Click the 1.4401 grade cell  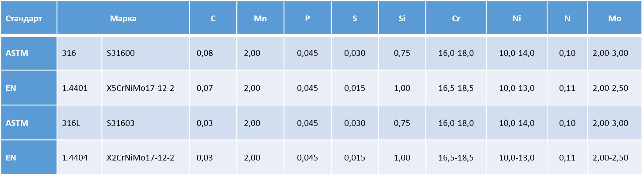(x=80, y=88)
